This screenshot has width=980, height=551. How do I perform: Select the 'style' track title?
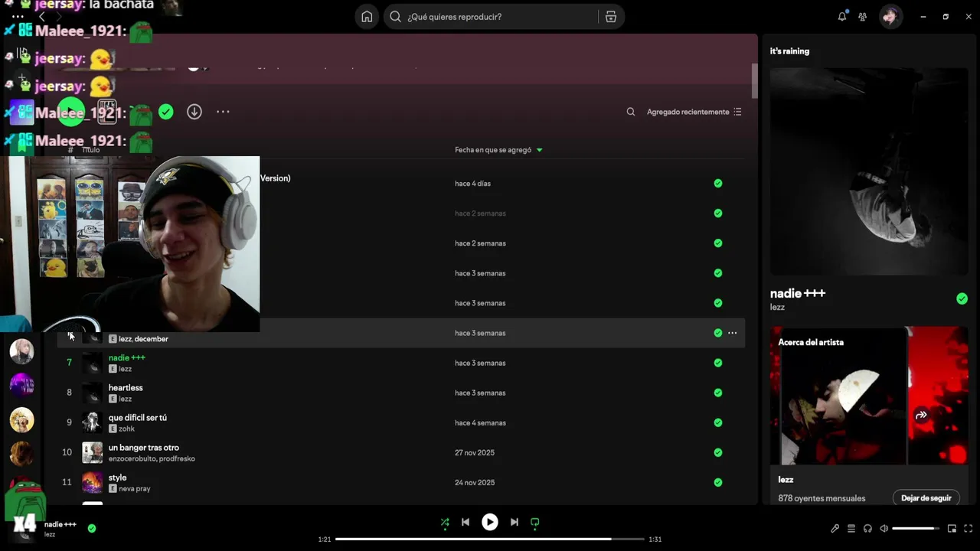[117, 478]
